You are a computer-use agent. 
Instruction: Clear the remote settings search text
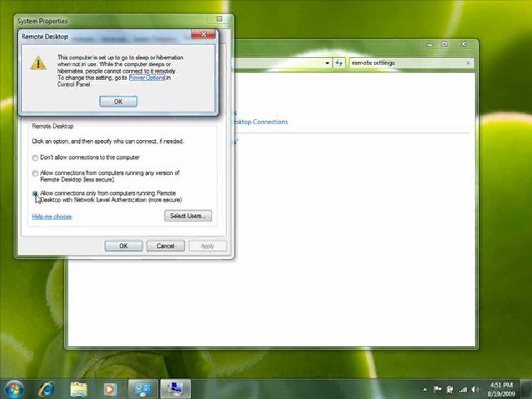tap(468, 63)
